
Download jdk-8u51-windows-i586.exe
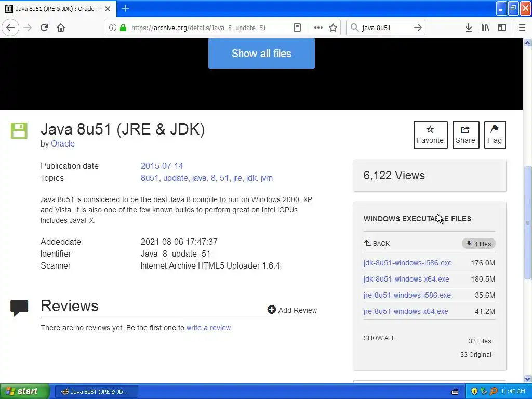pyautogui.click(x=407, y=263)
